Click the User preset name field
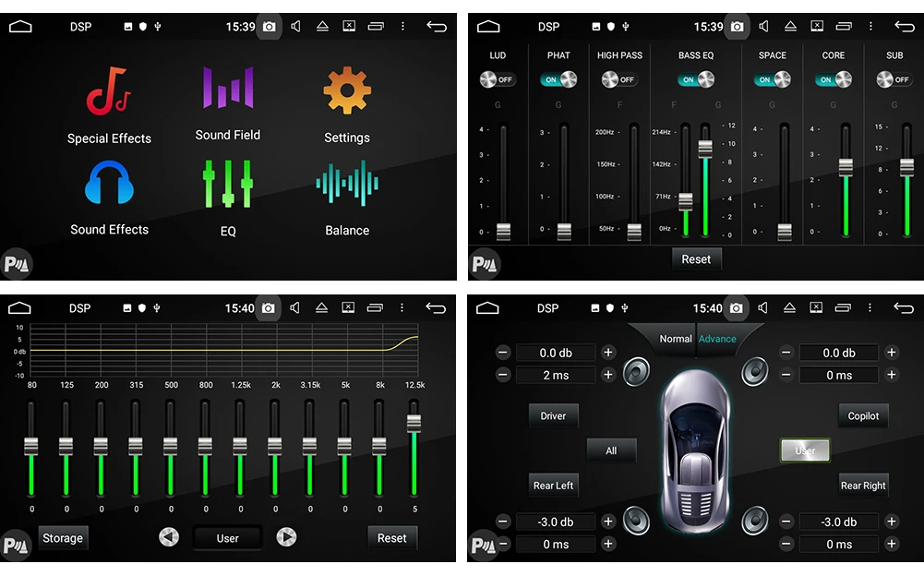Screen dimensions: 924x576 pos(227,538)
